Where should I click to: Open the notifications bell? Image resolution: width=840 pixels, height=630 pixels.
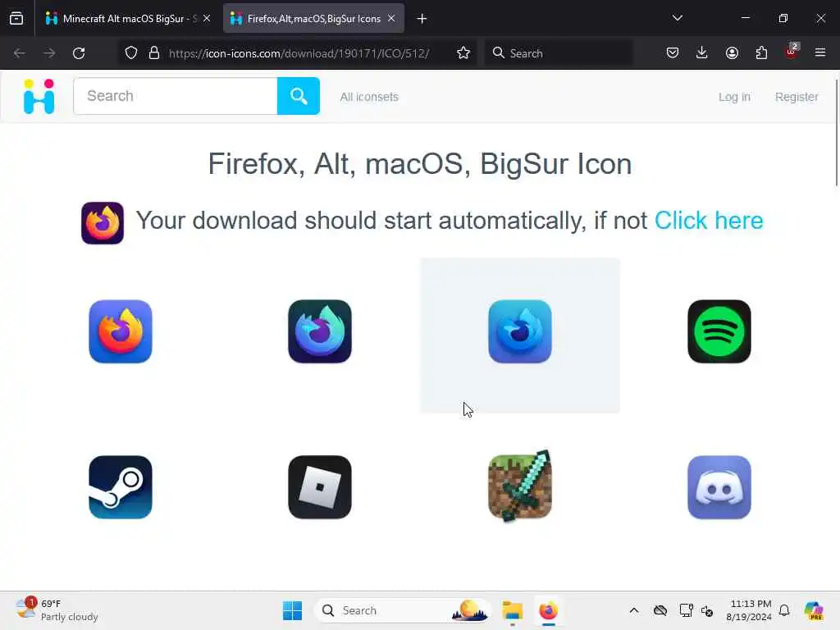pos(784,610)
